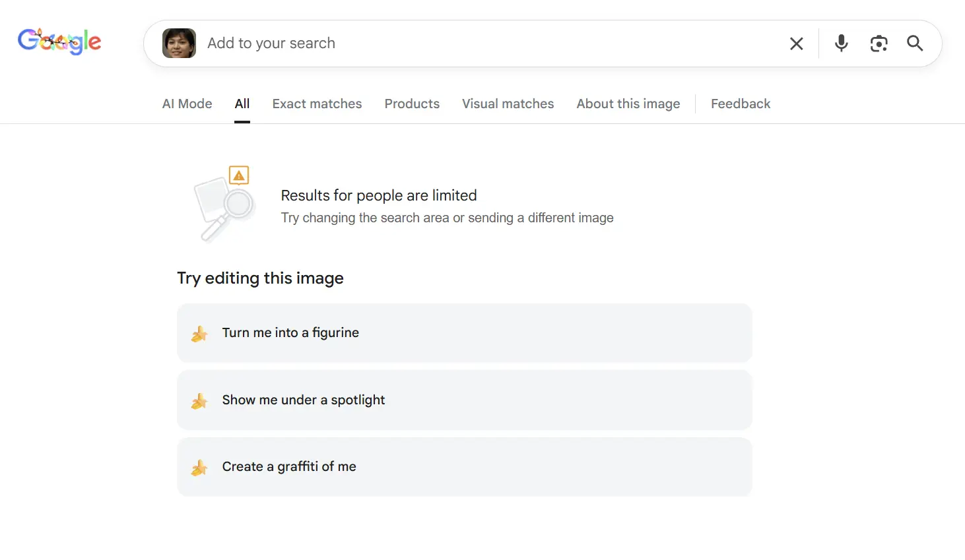Screen dimensions: 965x560
Task: Click the Feedback link
Action: coord(740,104)
